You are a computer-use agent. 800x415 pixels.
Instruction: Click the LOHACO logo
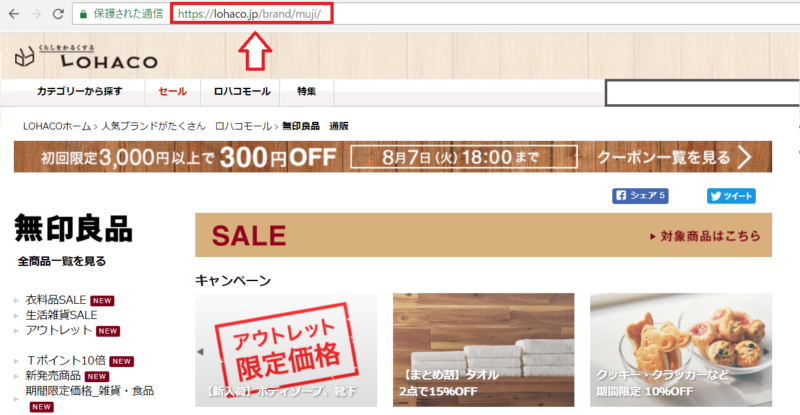pyautogui.click(x=86, y=57)
